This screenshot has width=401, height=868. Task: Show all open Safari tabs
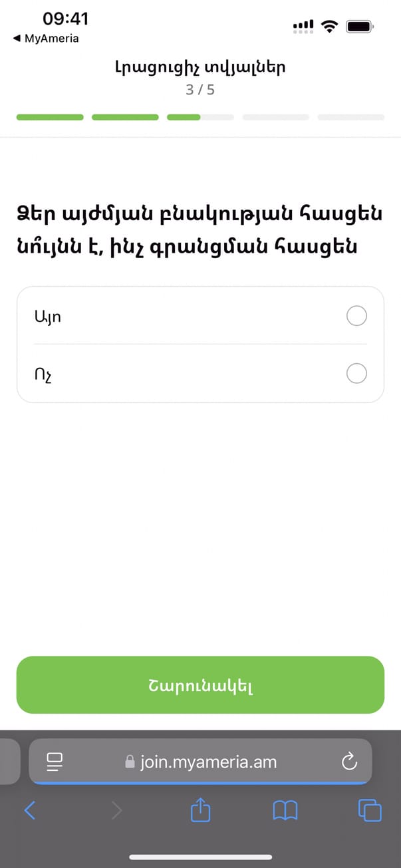click(370, 810)
